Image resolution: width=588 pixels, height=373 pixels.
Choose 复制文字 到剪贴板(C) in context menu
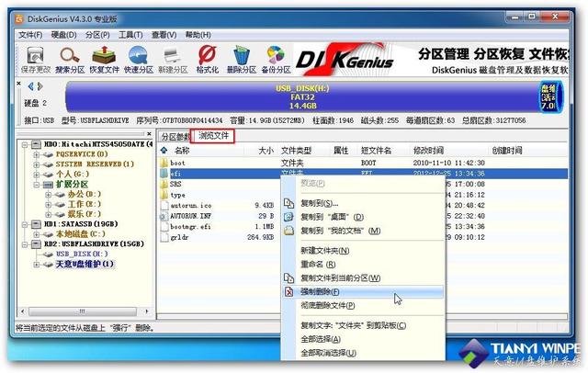pos(363,325)
